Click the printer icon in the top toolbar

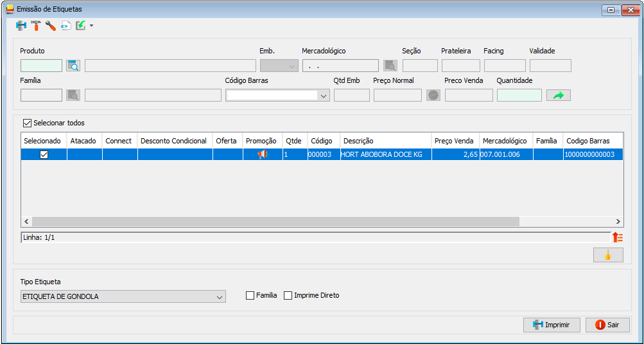coord(21,26)
